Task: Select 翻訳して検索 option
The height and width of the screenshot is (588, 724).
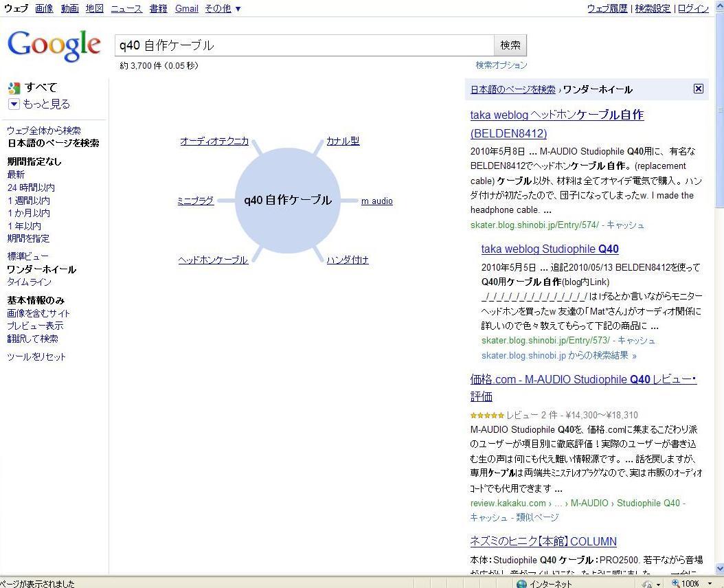Action: tap(32, 339)
